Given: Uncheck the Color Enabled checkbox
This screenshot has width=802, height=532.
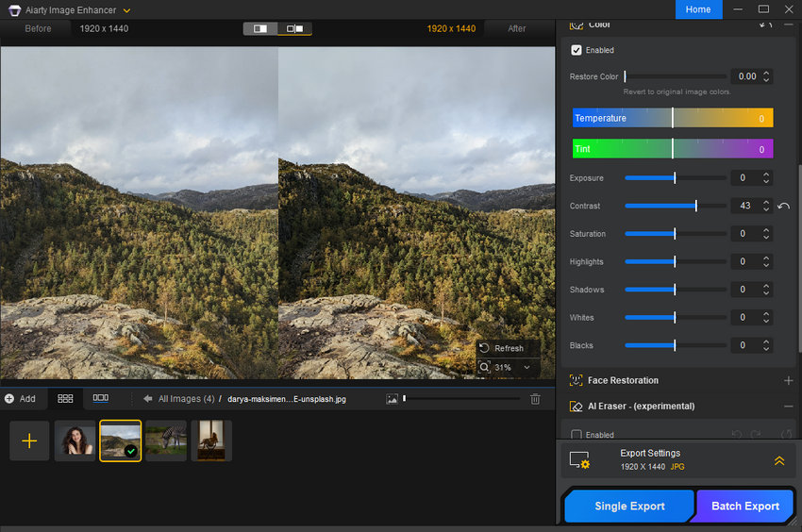Looking at the screenshot, I should pos(576,50).
